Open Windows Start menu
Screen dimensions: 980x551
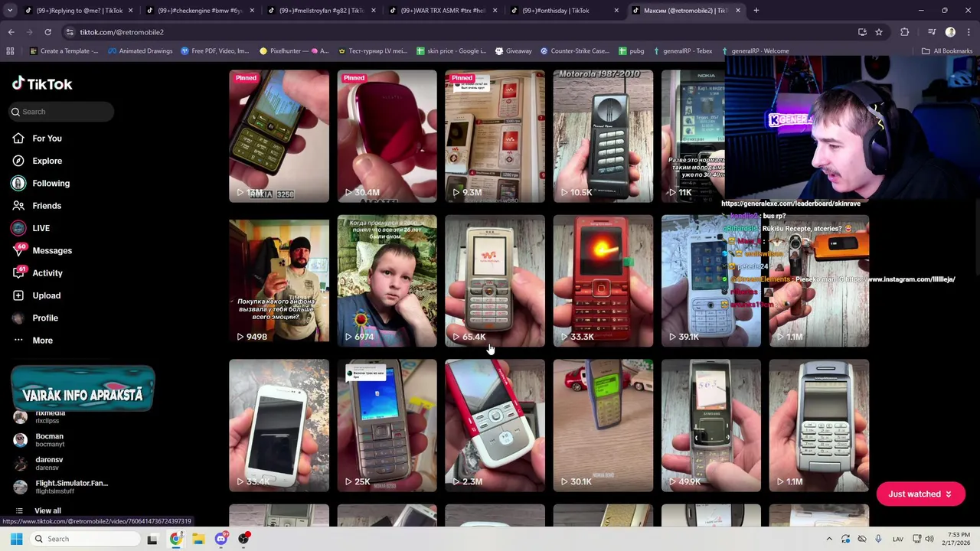(16, 539)
